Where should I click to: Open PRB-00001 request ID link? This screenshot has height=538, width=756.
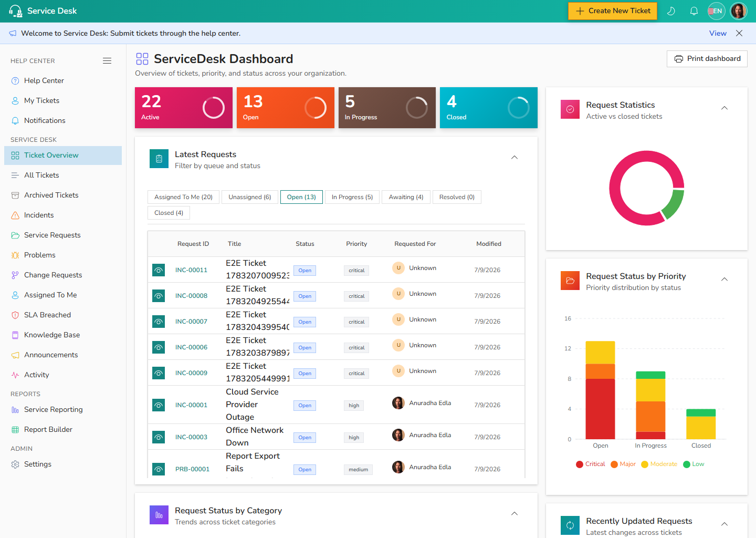pos(192,469)
